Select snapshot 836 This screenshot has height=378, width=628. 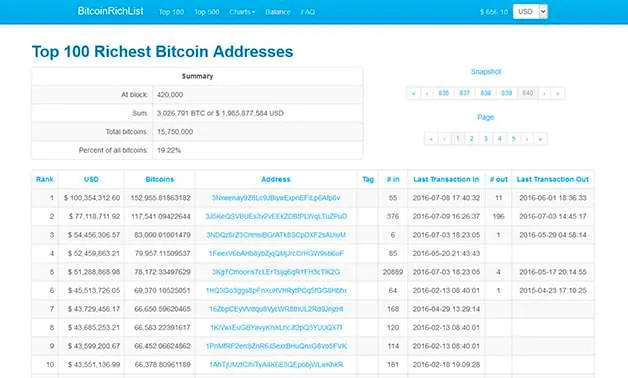pyautogui.click(x=443, y=93)
